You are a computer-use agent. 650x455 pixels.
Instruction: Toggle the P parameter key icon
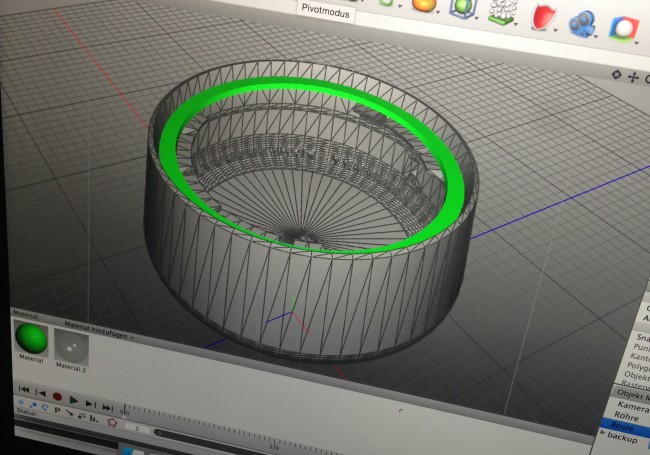[57, 410]
